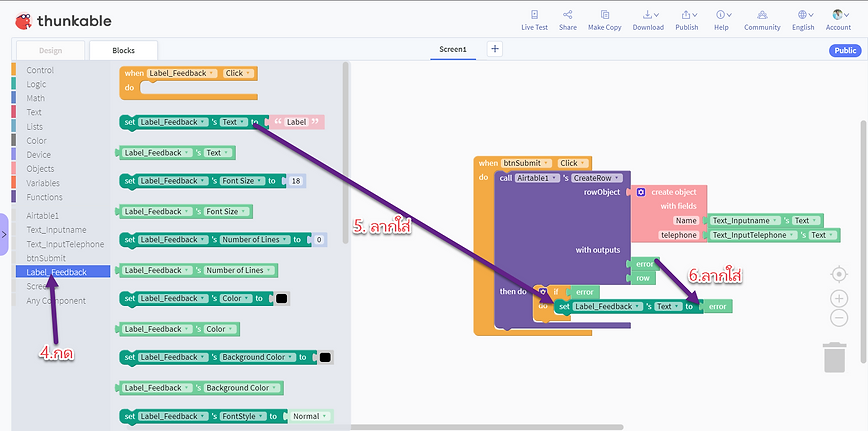Select Any Component entry
Viewport: 868px width, 431px height.
tap(56, 301)
